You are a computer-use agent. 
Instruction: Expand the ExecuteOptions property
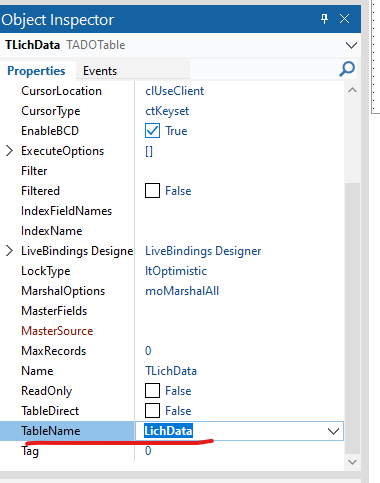[9, 151]
